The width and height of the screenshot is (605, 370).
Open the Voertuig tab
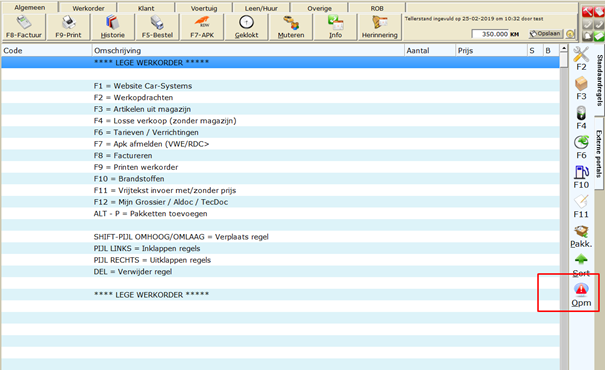204,8
